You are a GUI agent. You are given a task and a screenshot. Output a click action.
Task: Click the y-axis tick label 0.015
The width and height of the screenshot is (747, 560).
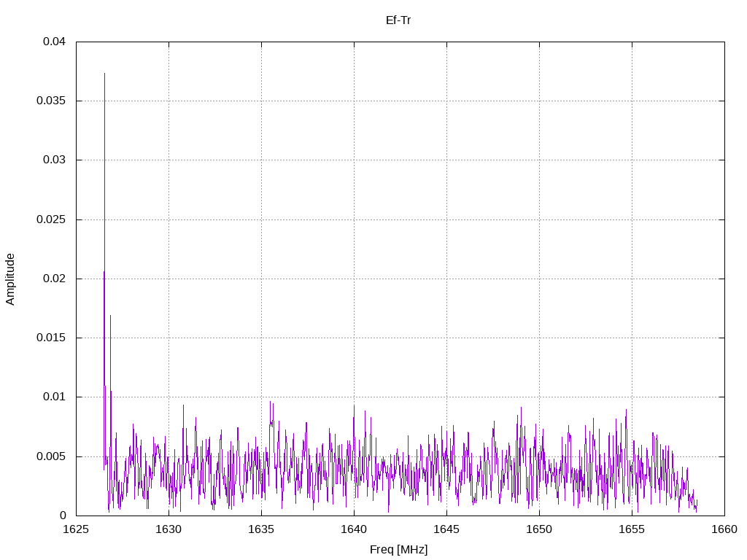[51, 338]
